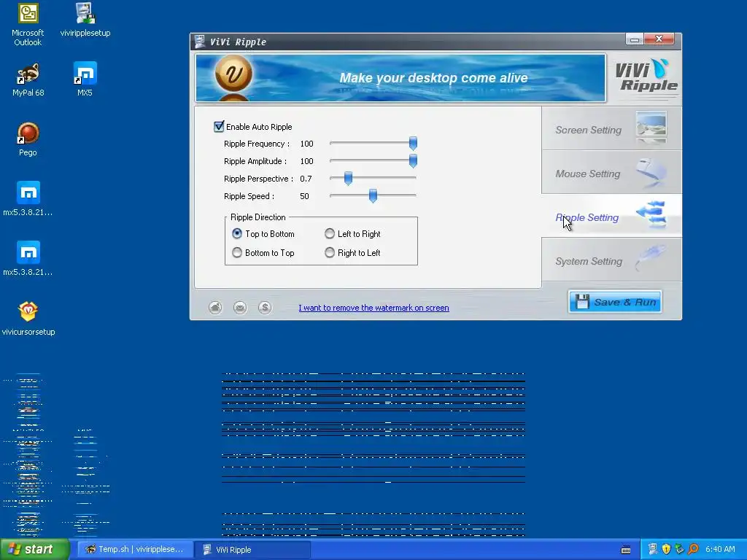The image size is (747, 560).
Task: Select the Pego desktop shortcut
Action: 28,139
